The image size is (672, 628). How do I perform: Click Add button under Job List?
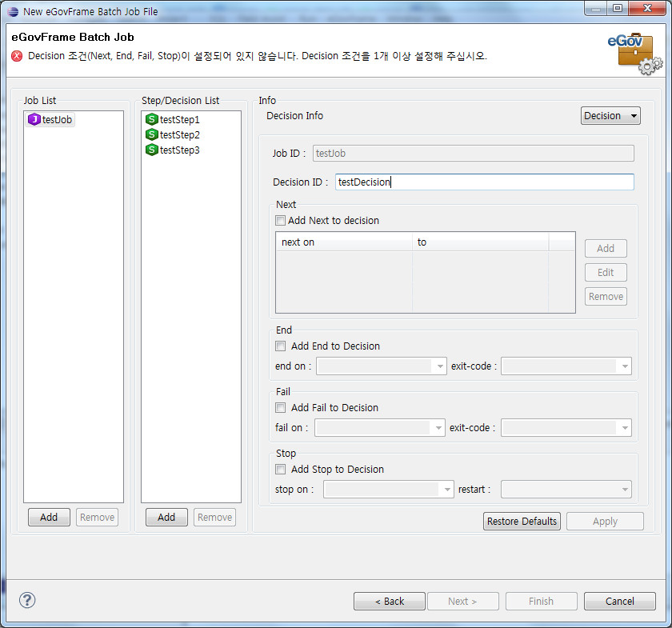(49, 518)
